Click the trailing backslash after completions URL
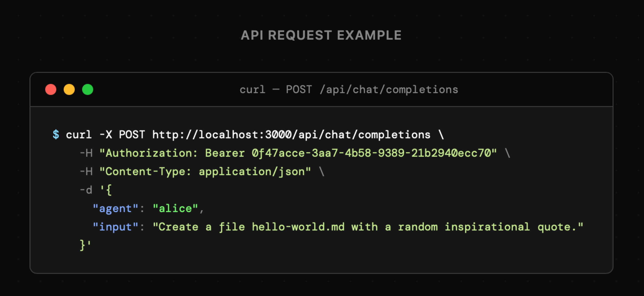The height and width of the screenshot is (296, 644). click(x=441, y=135)
